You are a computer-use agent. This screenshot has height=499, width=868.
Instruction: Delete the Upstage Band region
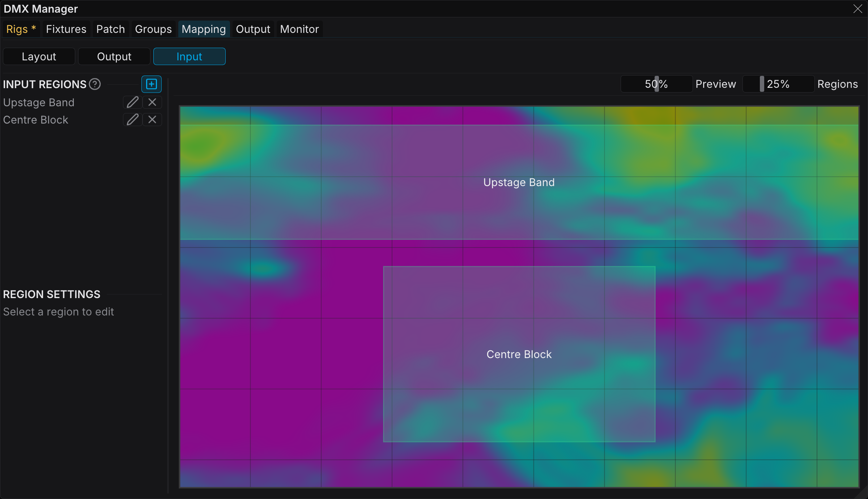(x=152, y=102)
